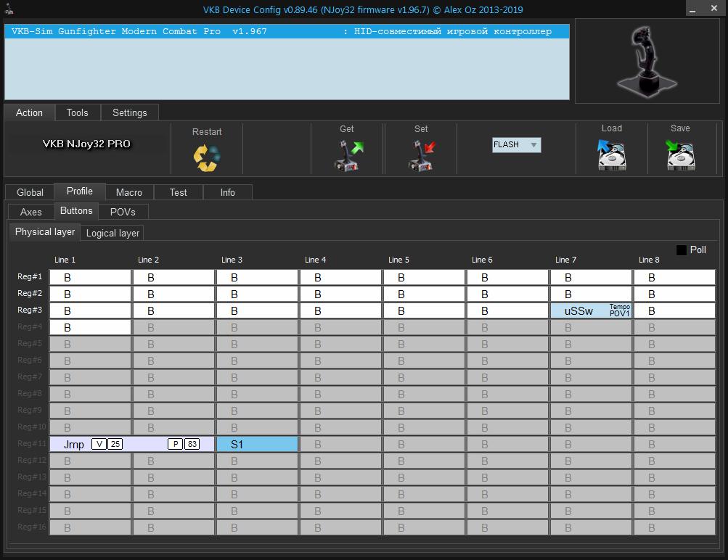Click the Get settings joystick icon

coord(348,155)
